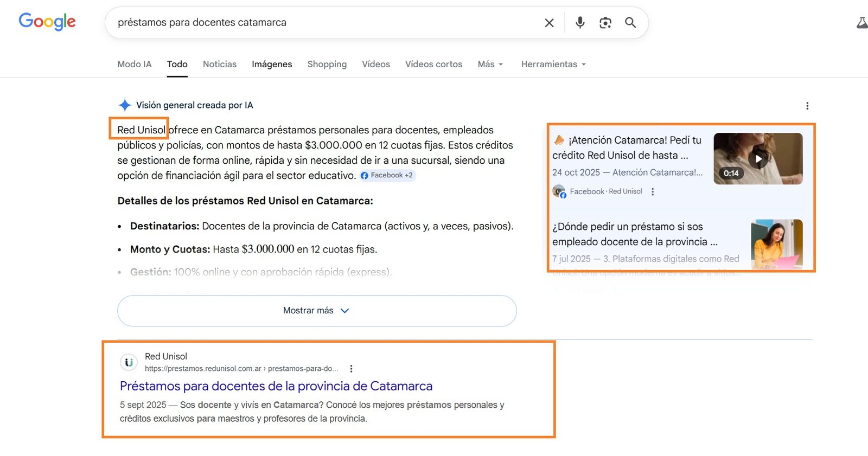Switch to the Noticias tab

point(219,64)
